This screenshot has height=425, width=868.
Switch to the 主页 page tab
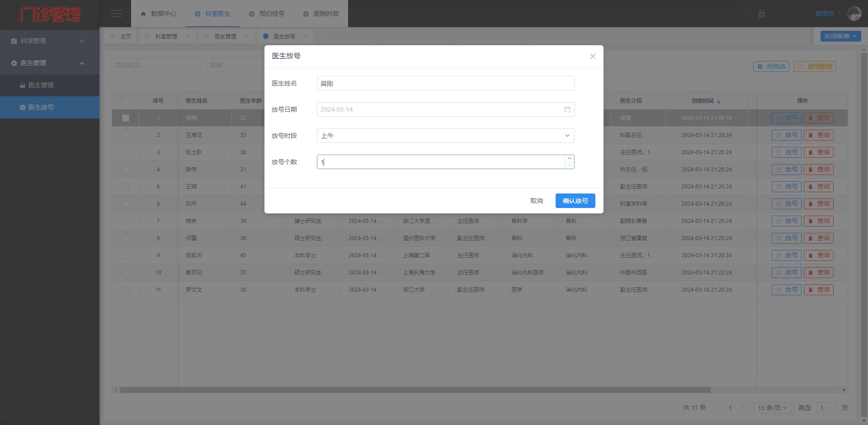click(121, 36)
